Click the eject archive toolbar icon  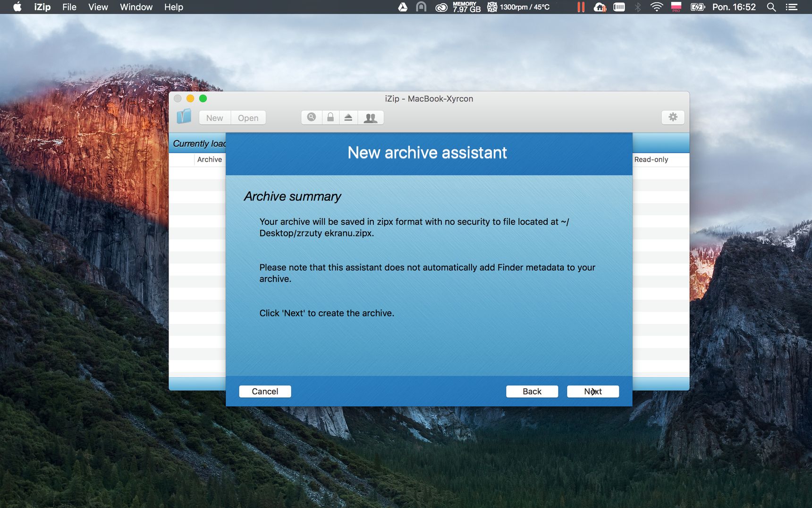click(348, 117)
